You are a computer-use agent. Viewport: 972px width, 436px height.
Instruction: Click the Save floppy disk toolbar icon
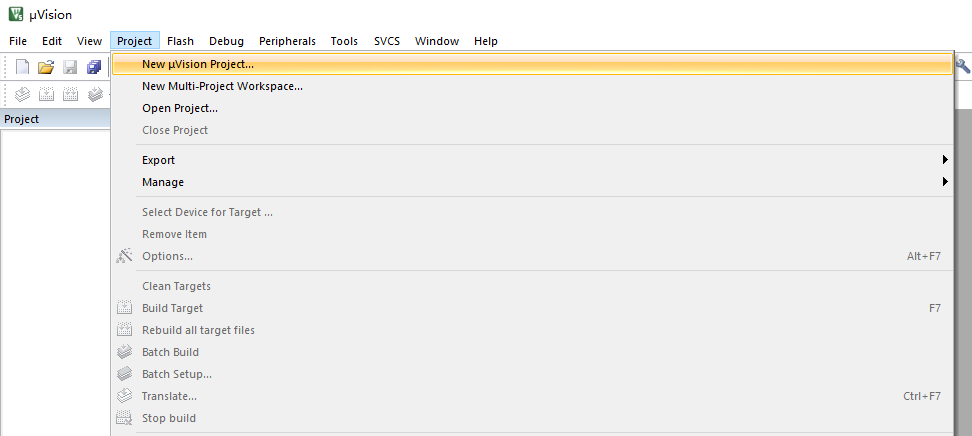click(71, 67)
